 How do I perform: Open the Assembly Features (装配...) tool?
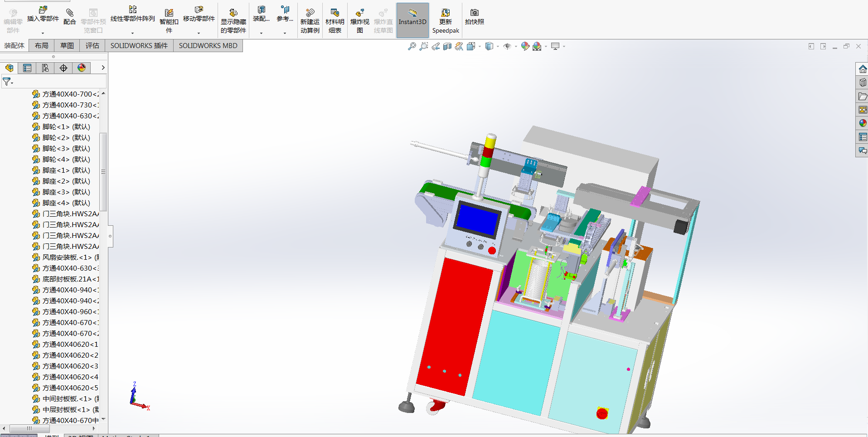261,14
